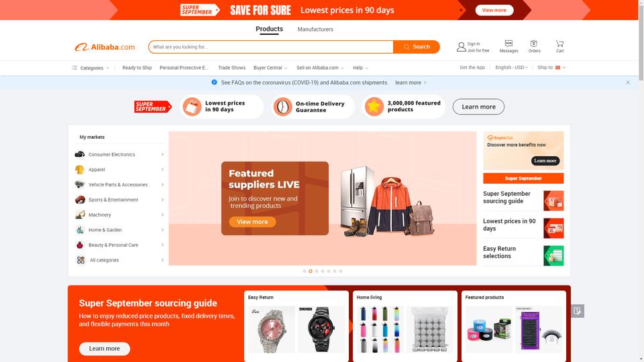Dismiss the coronavirus FAQ notice
The width and height of the screenshot is (644, 362).
(x=628, y=82)
